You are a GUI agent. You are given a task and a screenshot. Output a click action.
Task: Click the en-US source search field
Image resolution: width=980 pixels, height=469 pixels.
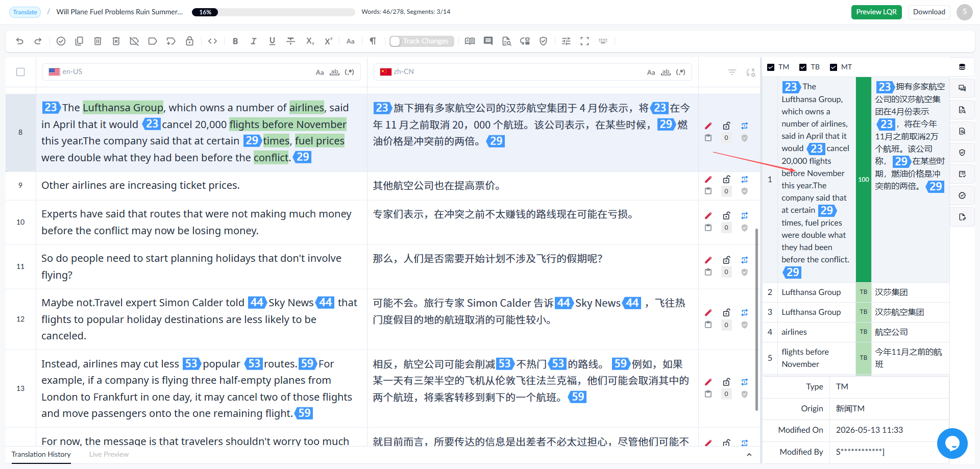[202, 72]
